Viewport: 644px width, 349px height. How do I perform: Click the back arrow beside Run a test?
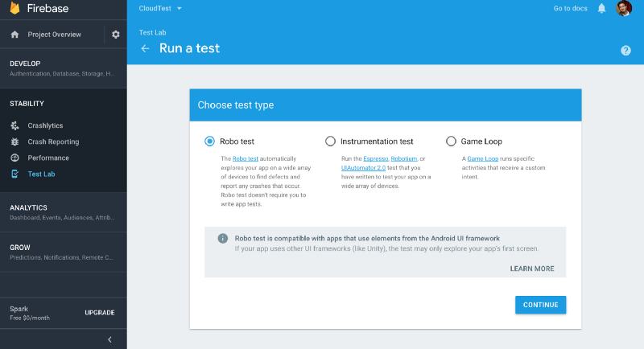coord(145,48)
